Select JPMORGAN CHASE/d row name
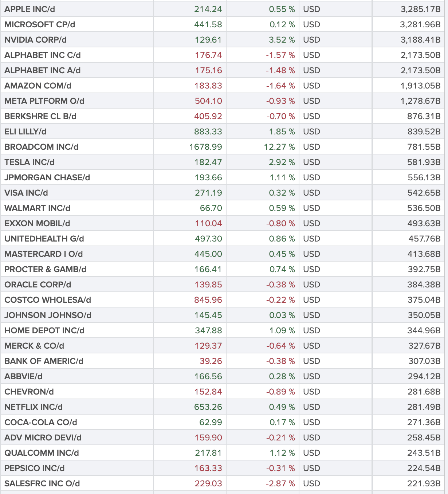This screenshot has width=448, height=494. (x=47, y=177)
